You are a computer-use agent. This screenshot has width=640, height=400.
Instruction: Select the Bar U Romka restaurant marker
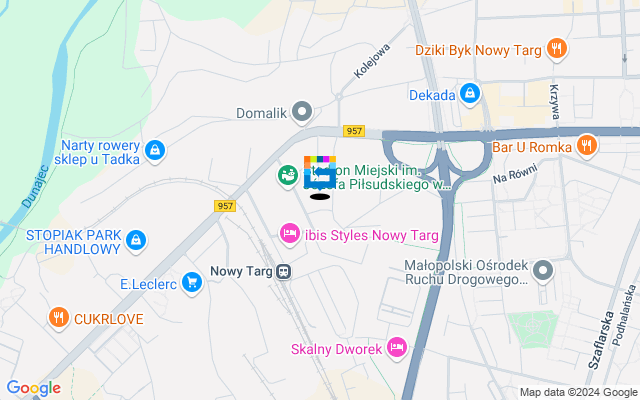pyautogui.click(x=587, y=146)
